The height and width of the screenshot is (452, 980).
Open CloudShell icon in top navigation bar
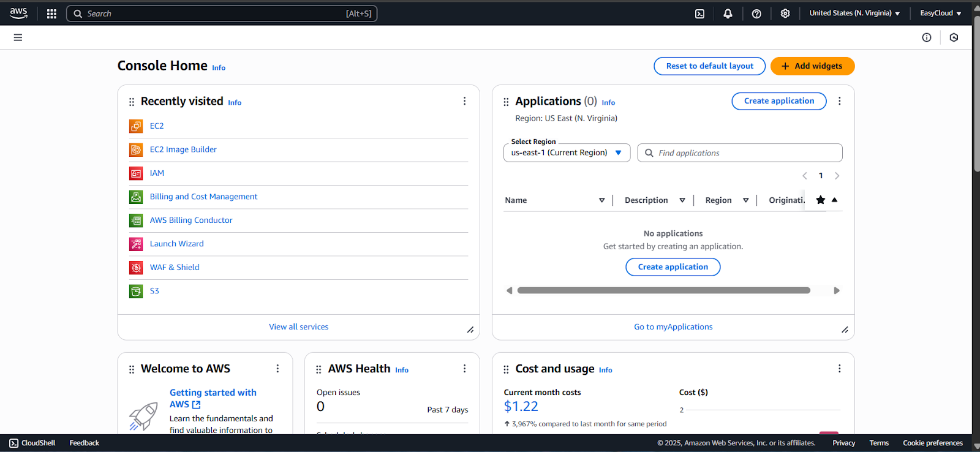click(699, 13)
